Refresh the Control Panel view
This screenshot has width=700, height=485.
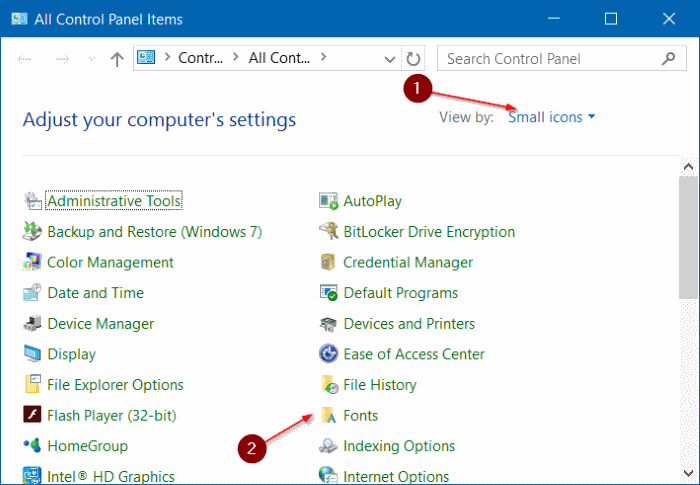413,59
